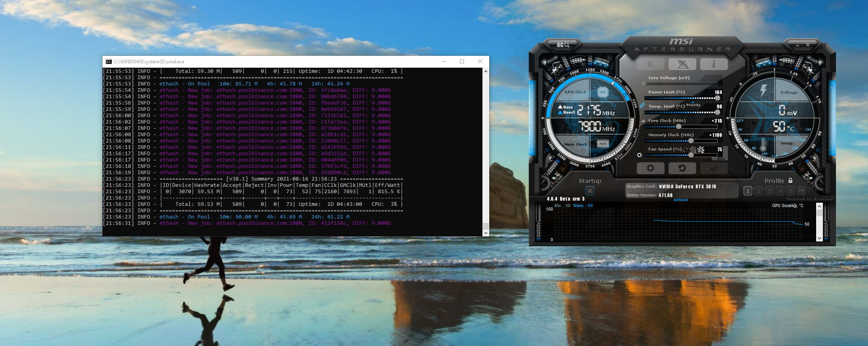
Task: Select profile slot 3
Action: pyautogui.click(x=769, y=191)
